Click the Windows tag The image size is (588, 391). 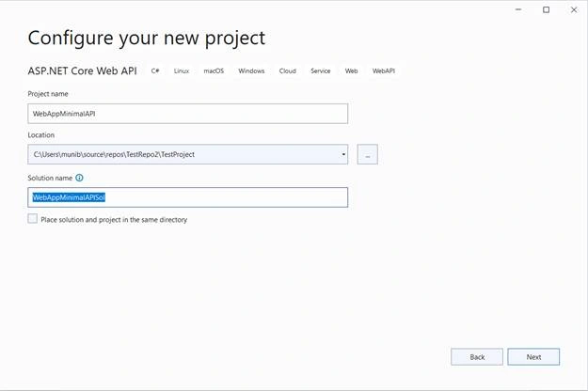tap(251, 70)
